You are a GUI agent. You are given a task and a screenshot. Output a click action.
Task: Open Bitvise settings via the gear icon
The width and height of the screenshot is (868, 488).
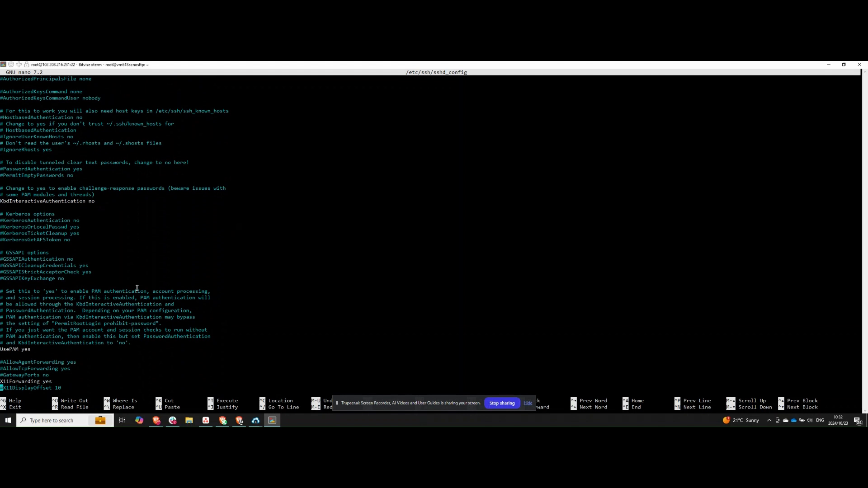[11, 65]
